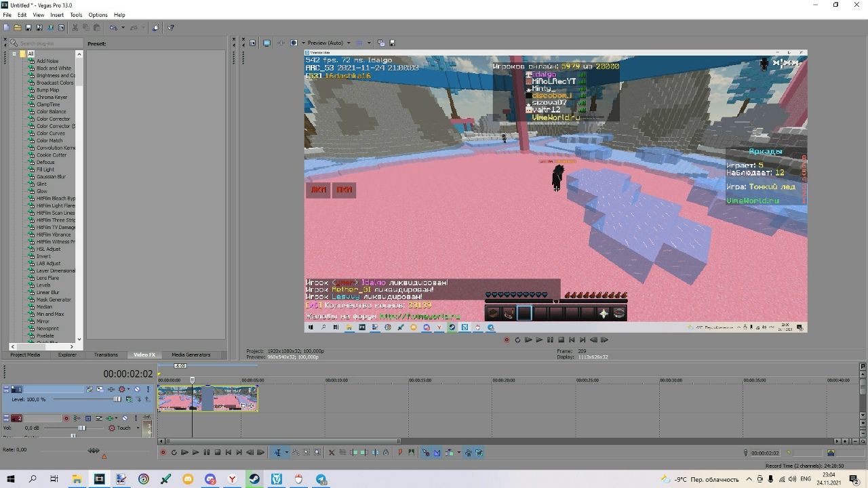Mute audio track 2
Screen dimensions: 868x488
coord(125,418)
